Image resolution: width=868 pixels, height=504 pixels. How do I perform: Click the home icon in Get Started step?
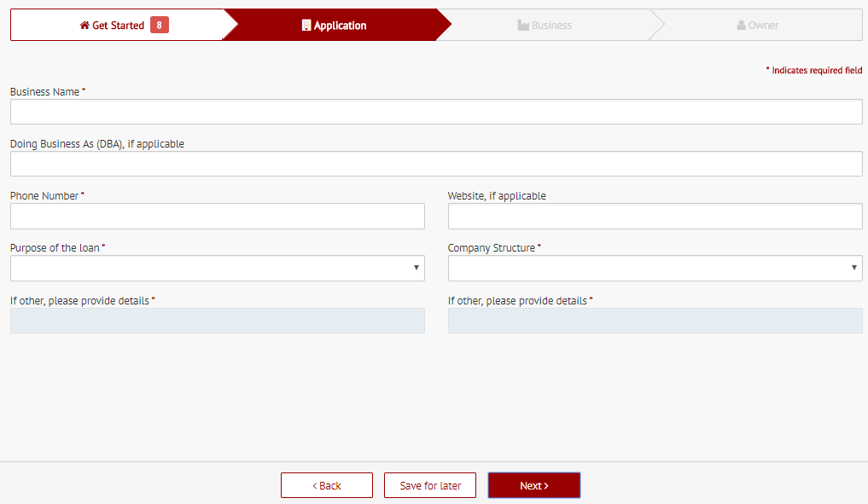coord(84,26)
